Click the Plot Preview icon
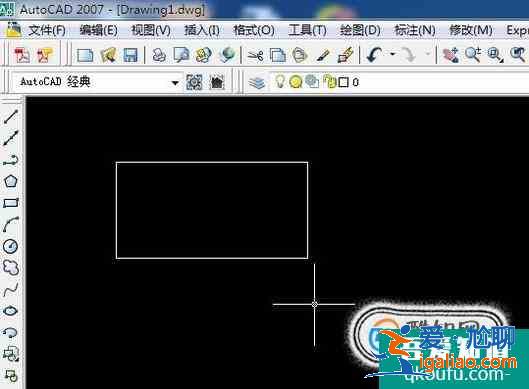Screen dimensions: 529x389 pos(181,55)
